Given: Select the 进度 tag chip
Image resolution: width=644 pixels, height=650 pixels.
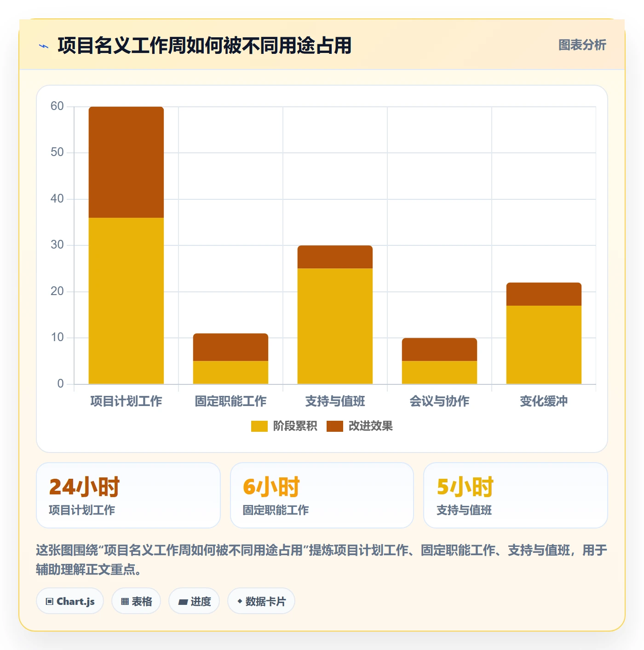Looking at the screenshot, I should 194,601.
